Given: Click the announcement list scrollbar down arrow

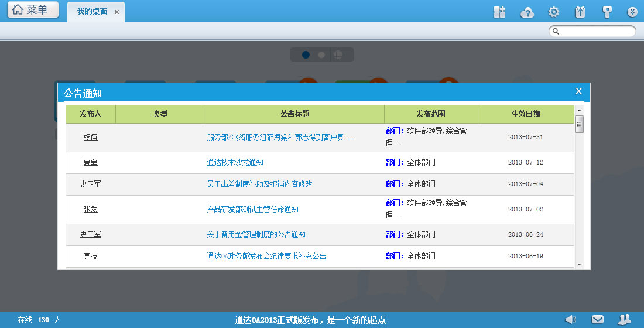Looking at the screenshot, I should [x=580, y=264].
